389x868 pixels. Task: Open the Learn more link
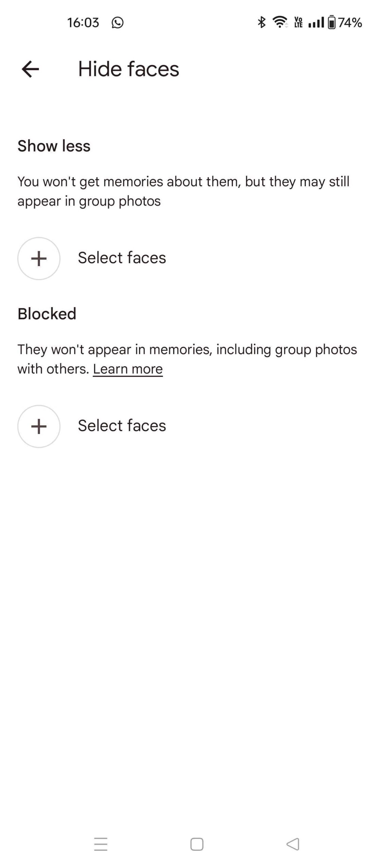[x=128, y=369]
